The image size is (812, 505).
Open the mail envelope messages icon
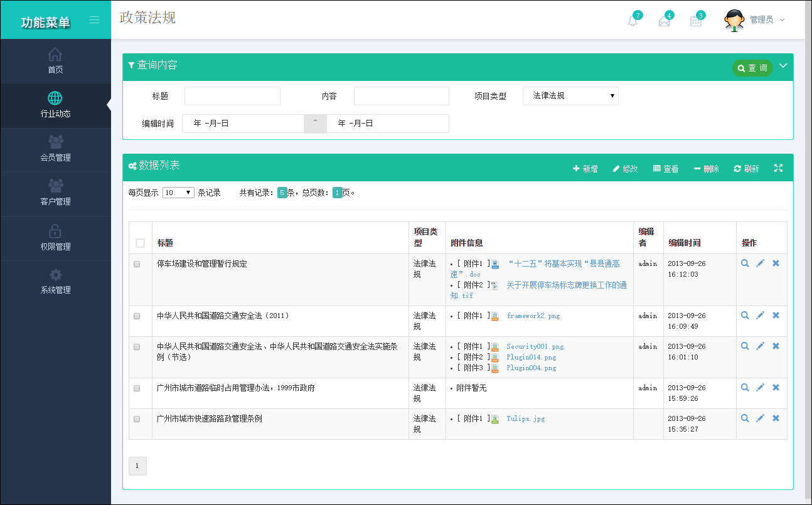pyautogui.click(x=664, y=21)
